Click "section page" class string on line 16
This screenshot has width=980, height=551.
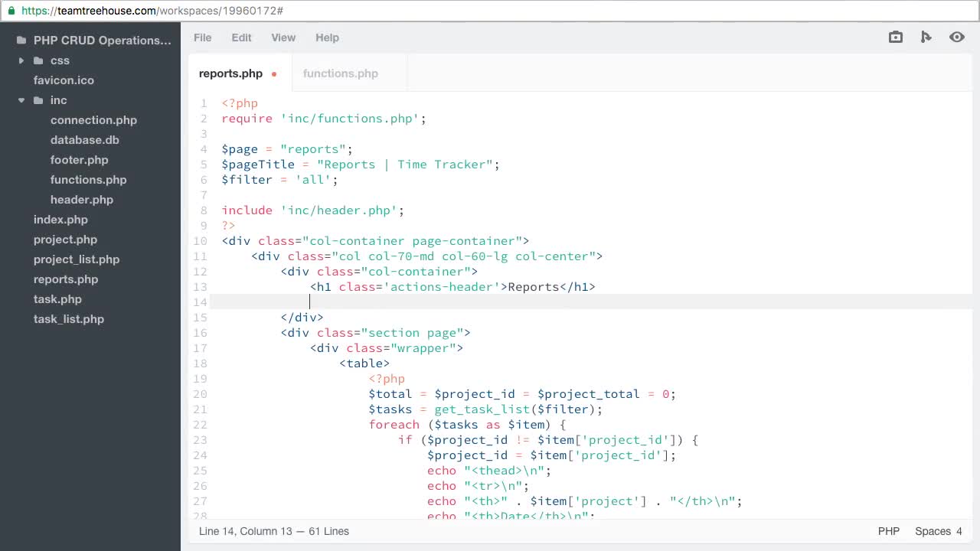(413, 333)
